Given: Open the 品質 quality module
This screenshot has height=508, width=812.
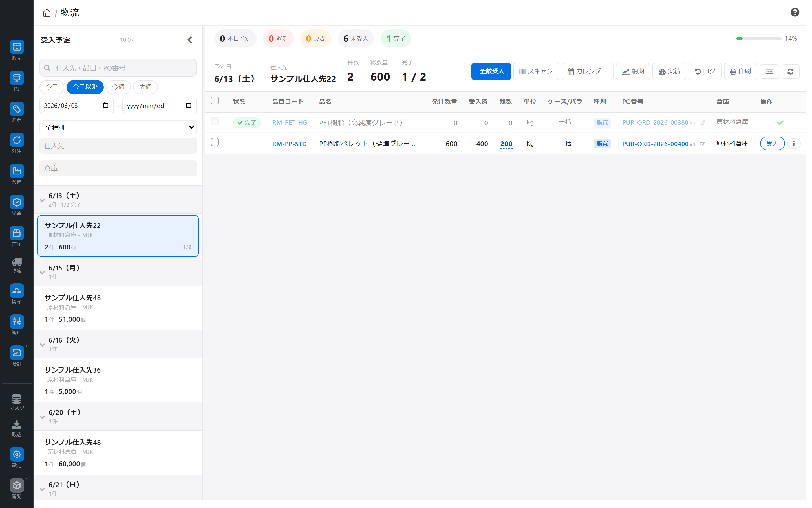Looking at the screenshot, I should (17, 206).
